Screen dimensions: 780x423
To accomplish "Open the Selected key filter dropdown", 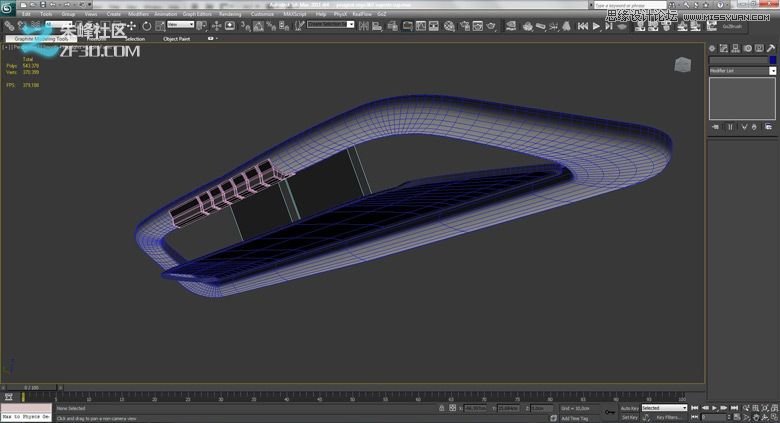I will (x=664, y=408).
